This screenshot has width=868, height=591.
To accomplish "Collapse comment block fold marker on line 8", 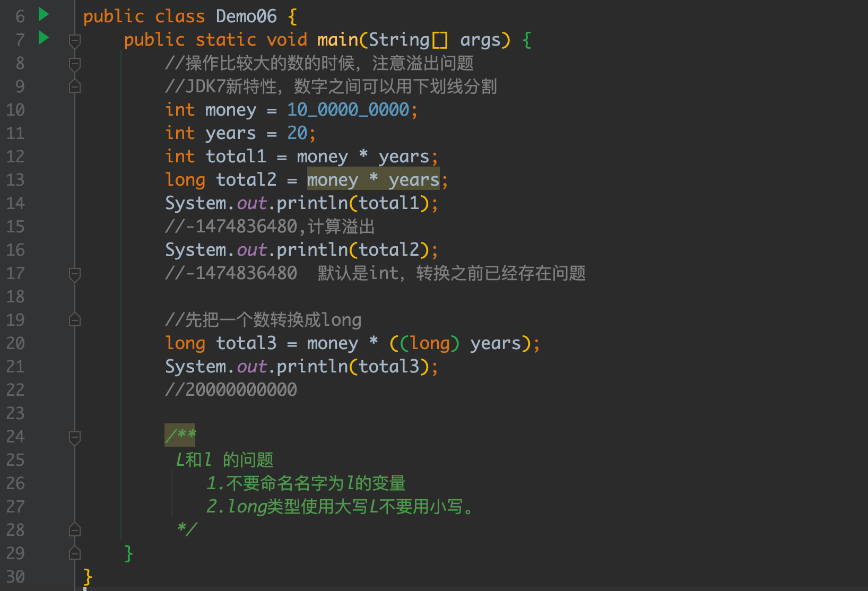I will (x=75, y=64).
